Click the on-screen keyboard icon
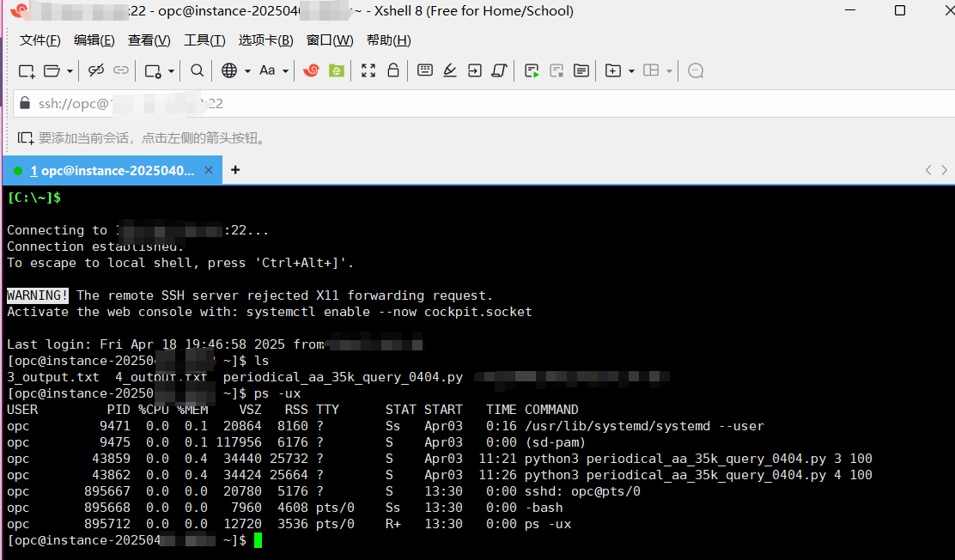Viewport: 955px width, 560px height. [x=424, y=71]
